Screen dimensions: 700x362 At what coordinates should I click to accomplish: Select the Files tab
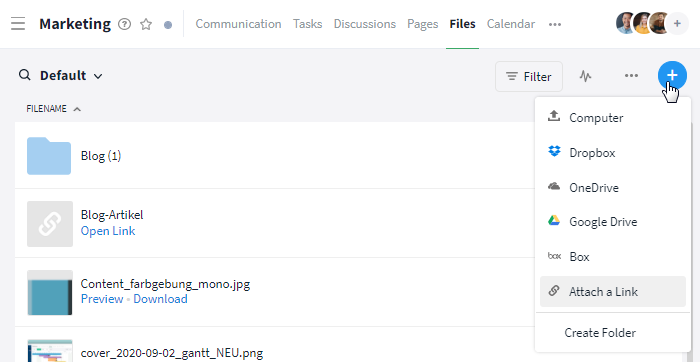[x=462, y=24]
